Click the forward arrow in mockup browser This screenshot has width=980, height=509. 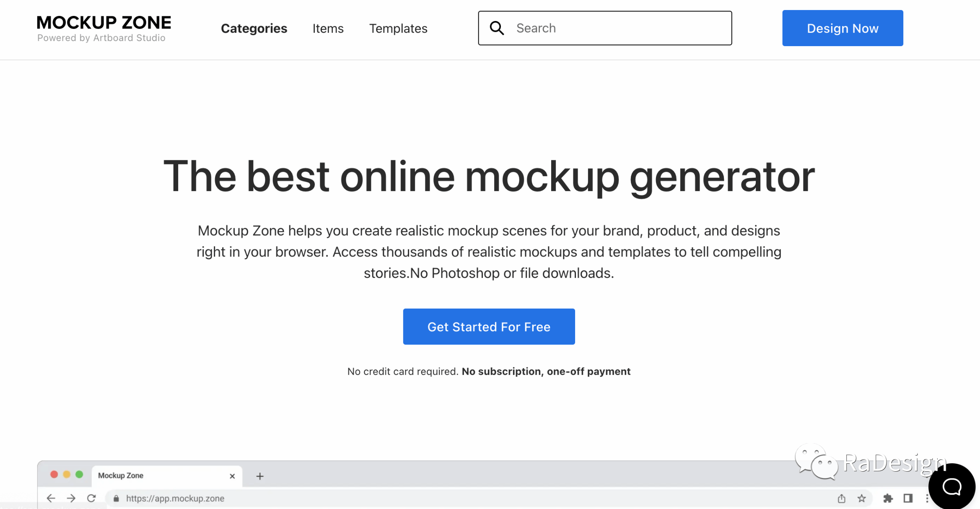coord(71,498)
